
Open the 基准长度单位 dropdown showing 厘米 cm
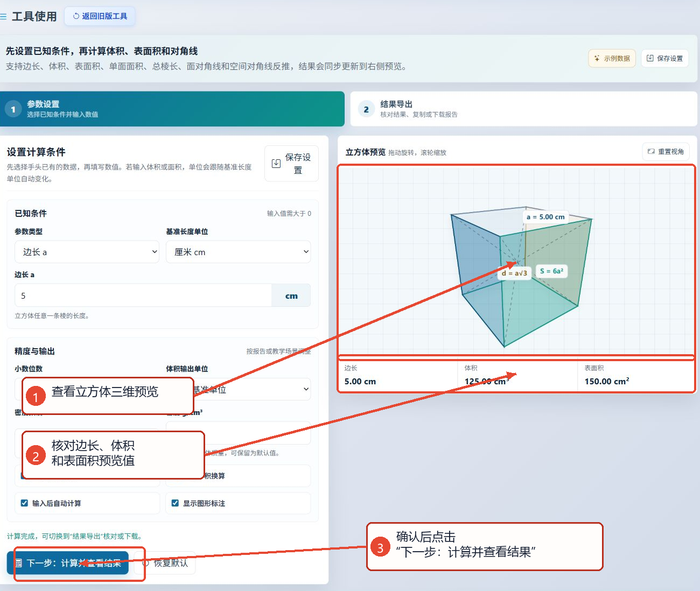(x=238, y=252)
